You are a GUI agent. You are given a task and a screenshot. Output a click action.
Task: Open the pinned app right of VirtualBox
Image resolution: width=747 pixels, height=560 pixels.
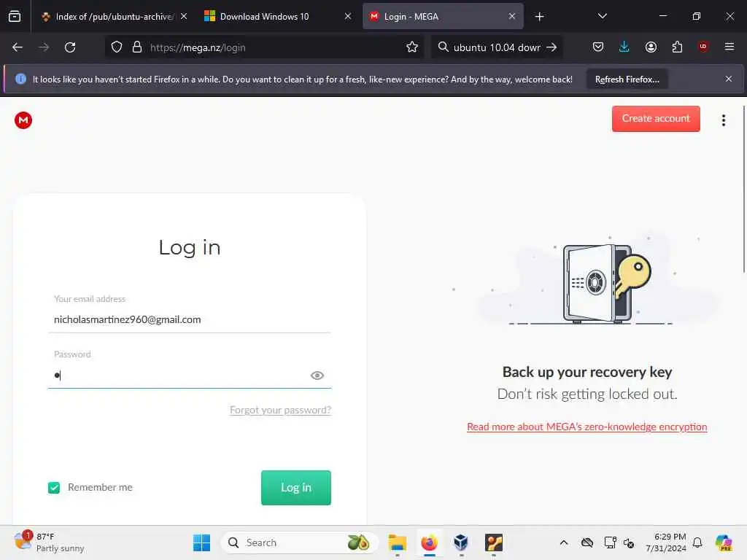494,542
